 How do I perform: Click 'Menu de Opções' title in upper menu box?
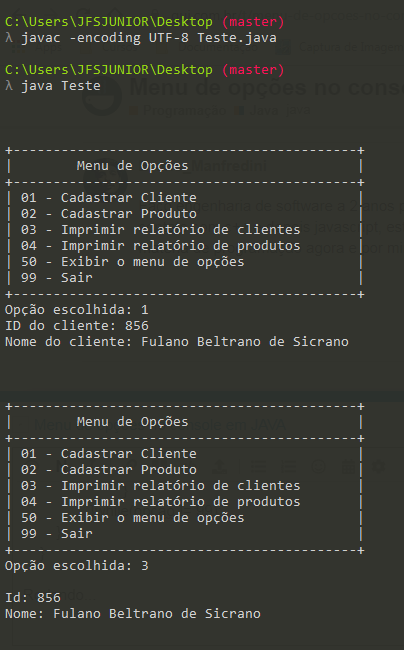click(x=132, y=166)
